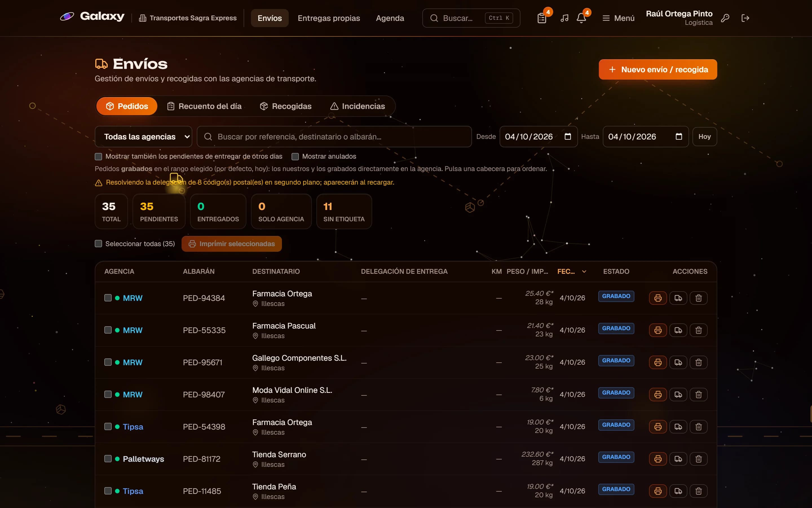Check Seleccionar todas (35)
This screenshot has height=508, width=812.
[98, 244]
